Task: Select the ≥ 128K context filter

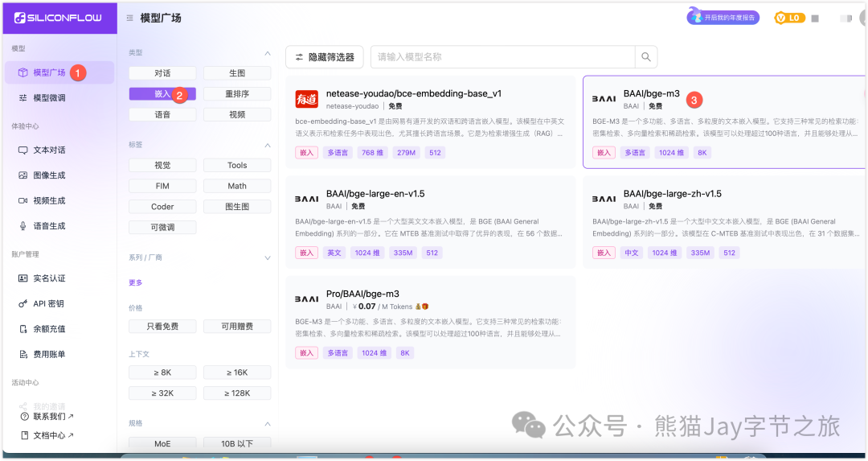Action: click(237, 393)
